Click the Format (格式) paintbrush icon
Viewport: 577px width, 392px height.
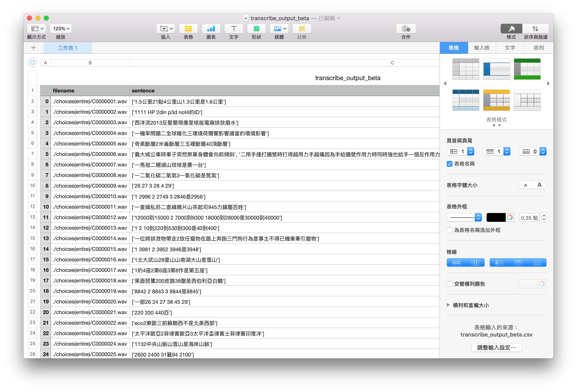coord(511,29)
